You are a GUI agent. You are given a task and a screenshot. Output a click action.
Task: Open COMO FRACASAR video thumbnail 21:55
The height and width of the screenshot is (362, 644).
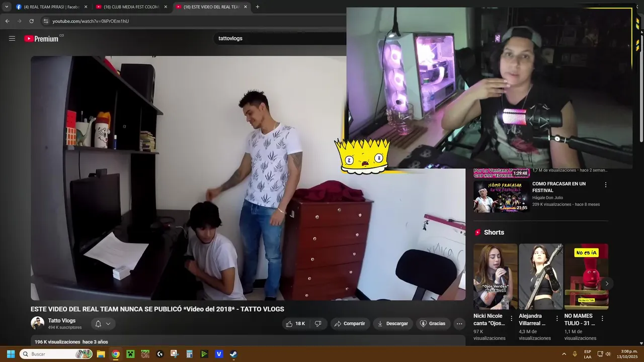click(502, 196)
